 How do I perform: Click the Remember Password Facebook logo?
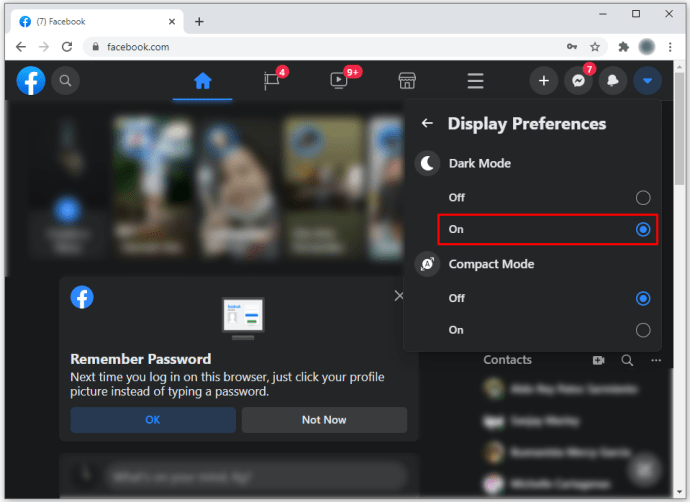click(82, 297)
